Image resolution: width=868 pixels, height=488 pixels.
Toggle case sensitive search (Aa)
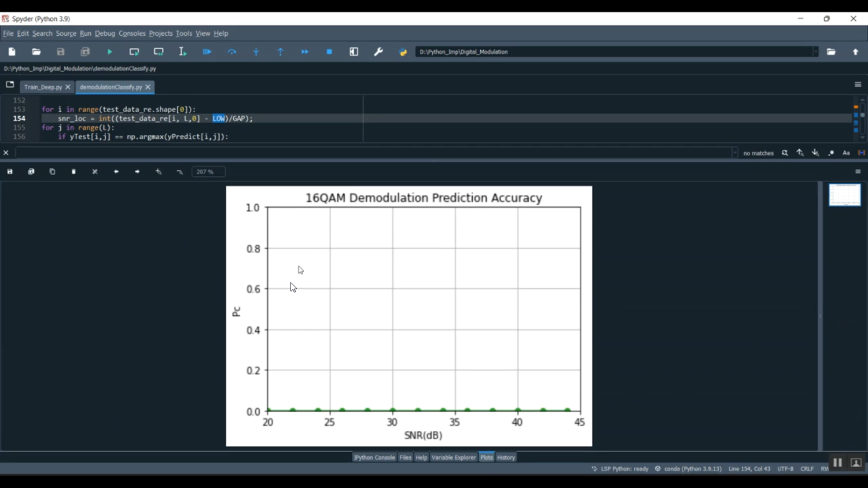[846, 153]
